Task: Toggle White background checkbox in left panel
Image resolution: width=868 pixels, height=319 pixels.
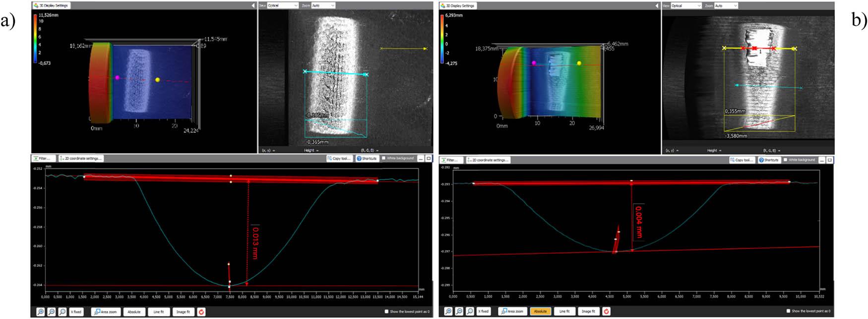Action: 384,159
